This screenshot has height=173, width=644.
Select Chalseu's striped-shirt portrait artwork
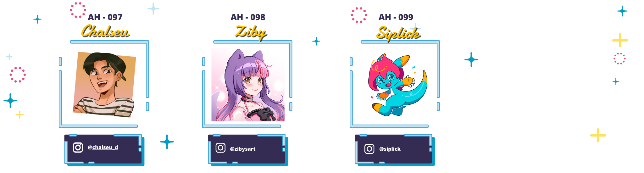coord(104,84)
